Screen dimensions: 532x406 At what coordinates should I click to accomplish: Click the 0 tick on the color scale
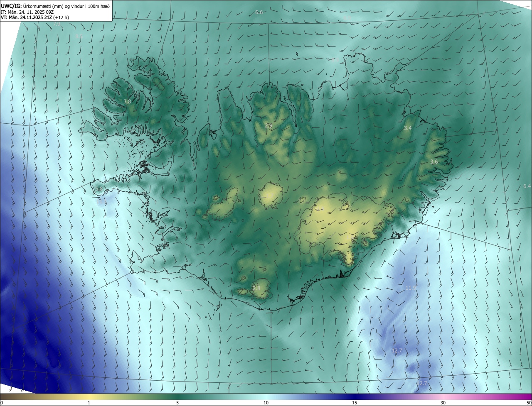pos(1,403)
